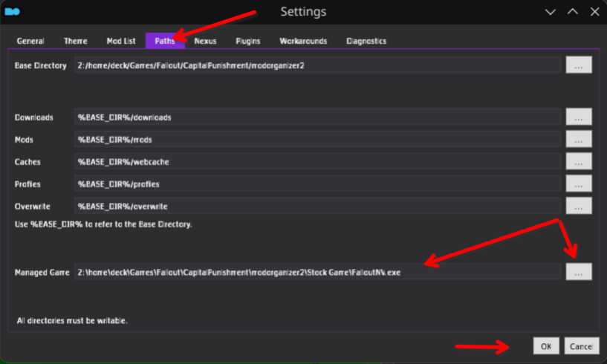The height and width of the screenshot is (364, 607).
Task: Switch to the Workarounds tab
Action: [302, 41]
